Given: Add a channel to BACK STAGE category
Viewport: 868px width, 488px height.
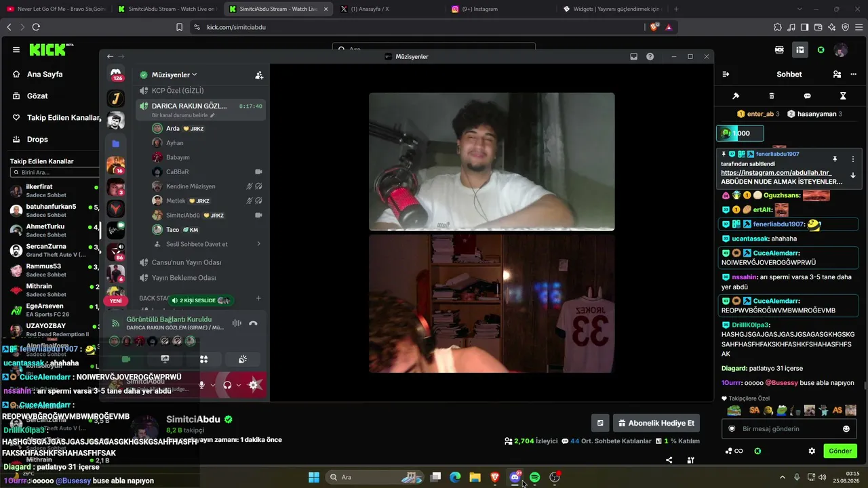Looking at the screenshot, I should (258, 298).
